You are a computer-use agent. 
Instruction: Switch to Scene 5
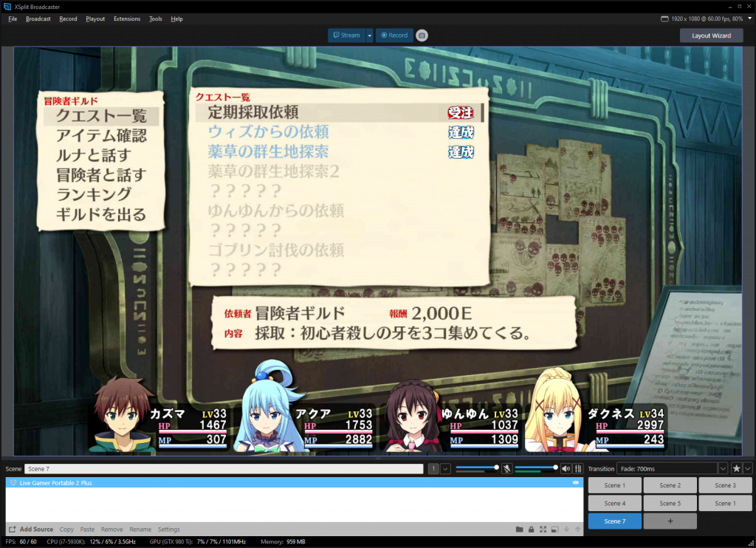[670, 503]
